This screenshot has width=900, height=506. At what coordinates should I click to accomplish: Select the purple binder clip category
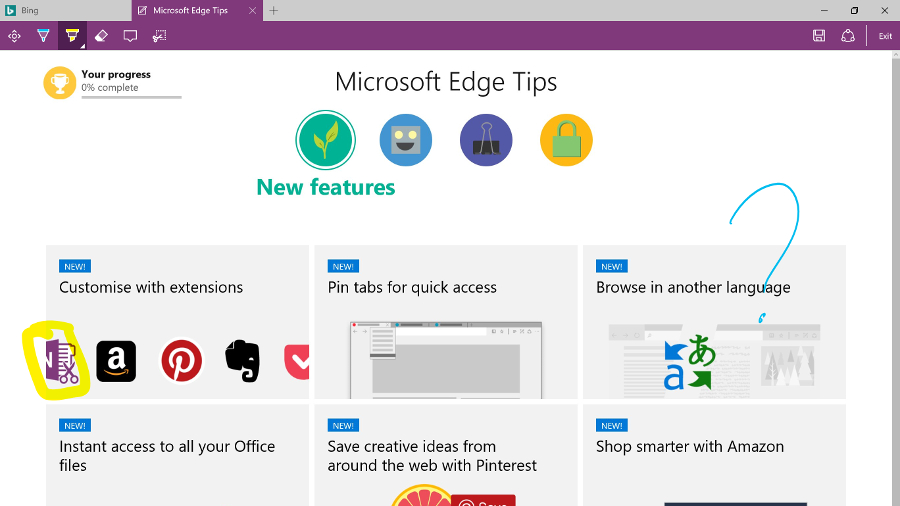click(486, 140)
